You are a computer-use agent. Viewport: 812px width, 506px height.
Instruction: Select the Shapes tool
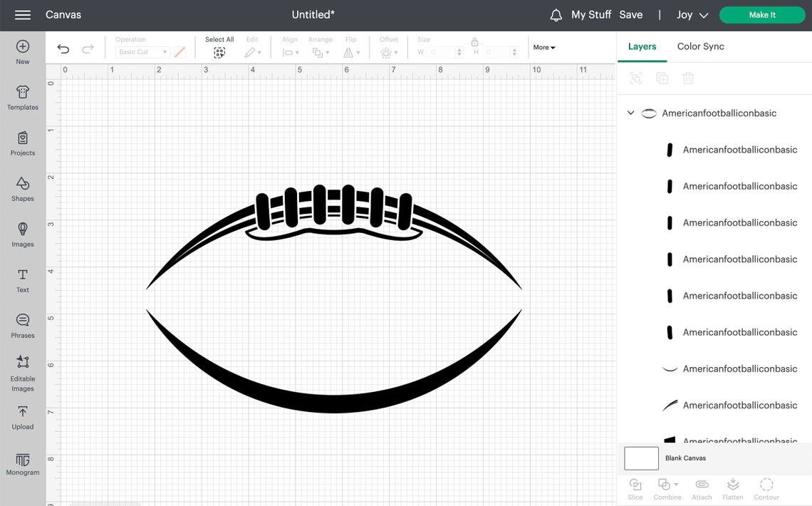coord(22,189)
